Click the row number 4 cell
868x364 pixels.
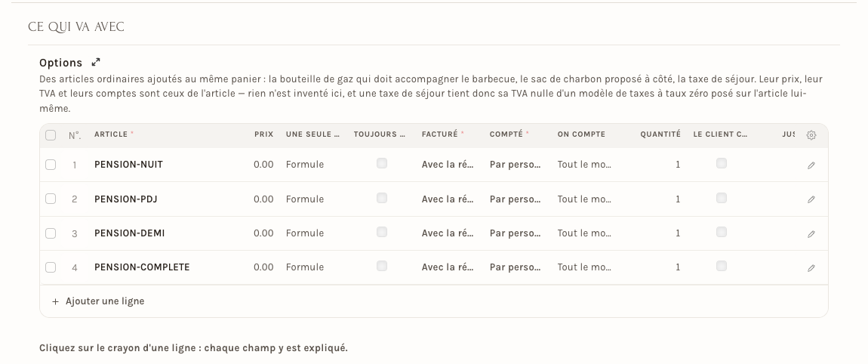(74, 267)
